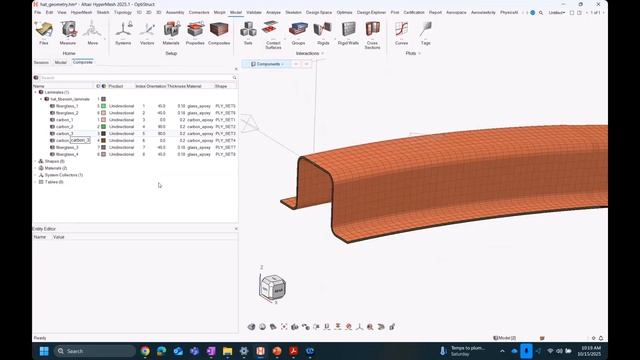Expand the Plots ribbon group arrow
640x360 pixels.
420,53
